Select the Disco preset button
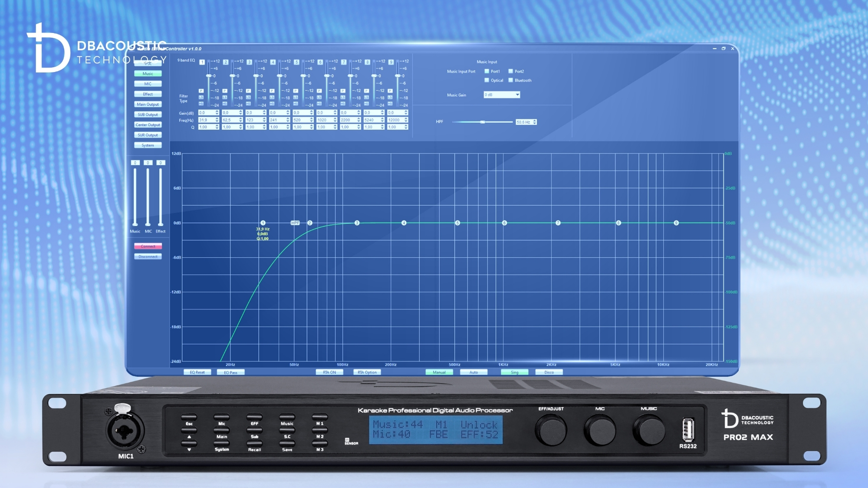 tap(549, 372)
